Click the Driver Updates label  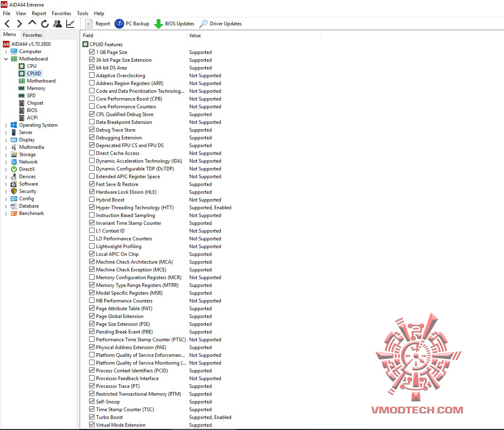[x=226, y=24]
